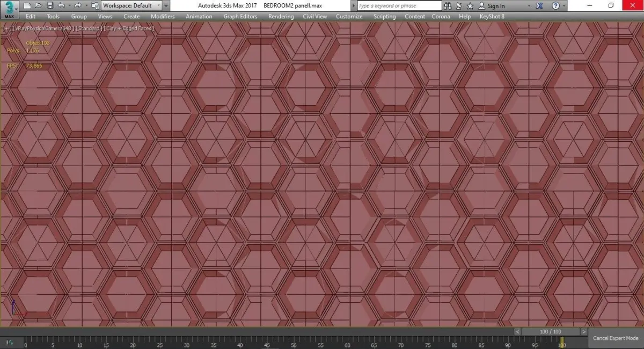Click the Object193 viewport statistics label
Image resolution: width=644 pixels, height=349 pixels.
[38, 42]
